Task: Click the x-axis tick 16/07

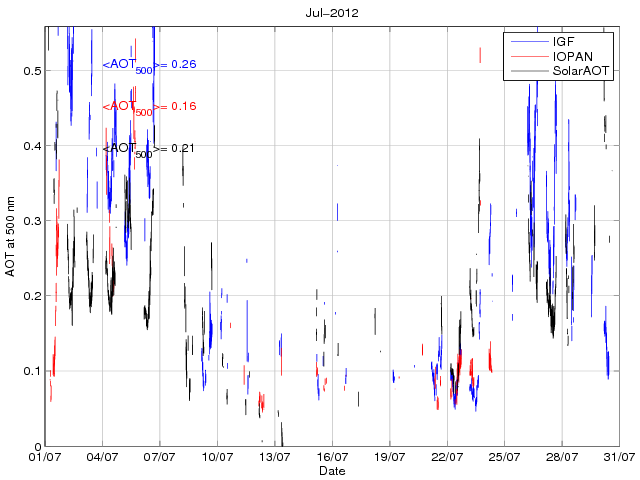Action: (332, 457)
